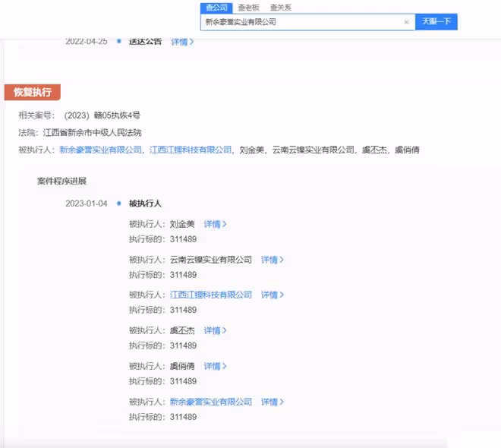
Task: Click court name 江西省新余市中级人民法院
Action: [93, 133]
